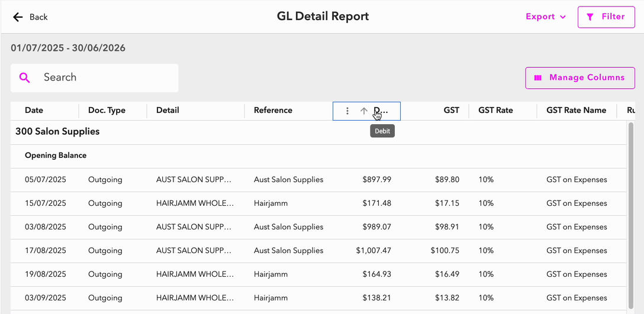This screenshot has height=314, width=644.
Task: Click the GST amount $89.80
Action: pyautogui.click(x=447, y=179)
